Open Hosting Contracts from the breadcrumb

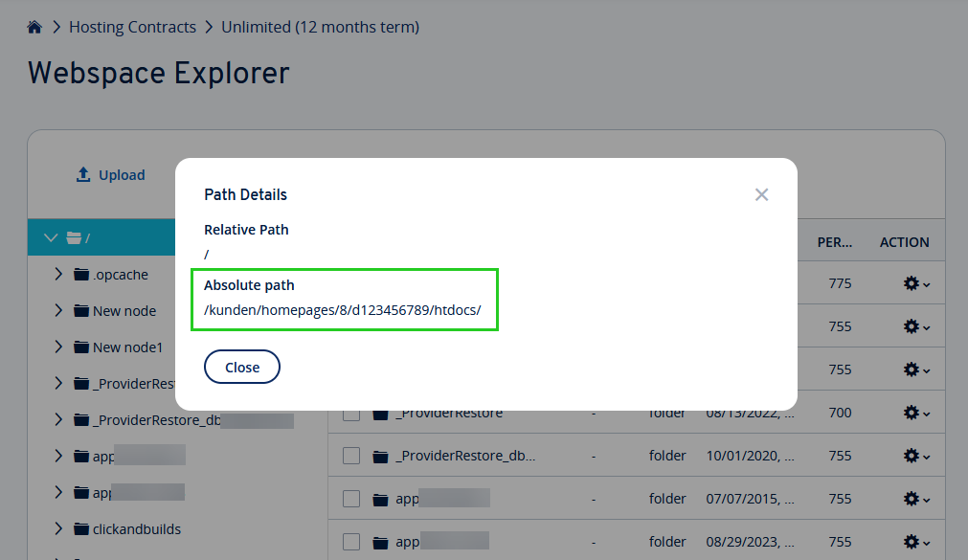coord(132,27)
